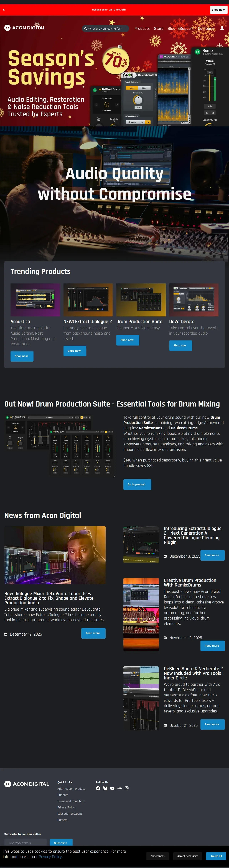This screenshot has width=229, height=868.
Task: Click Shop now in the holiday sale banner
Action: 218,10
